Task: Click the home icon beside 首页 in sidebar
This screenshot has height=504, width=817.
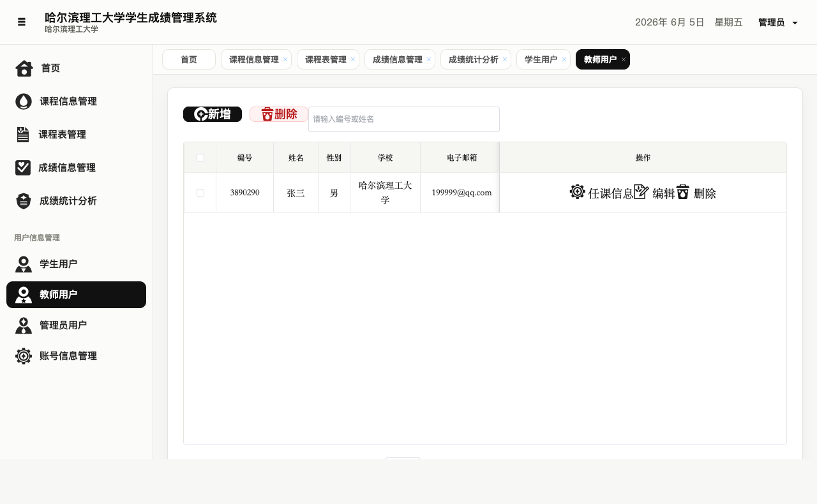Action: 24,68
